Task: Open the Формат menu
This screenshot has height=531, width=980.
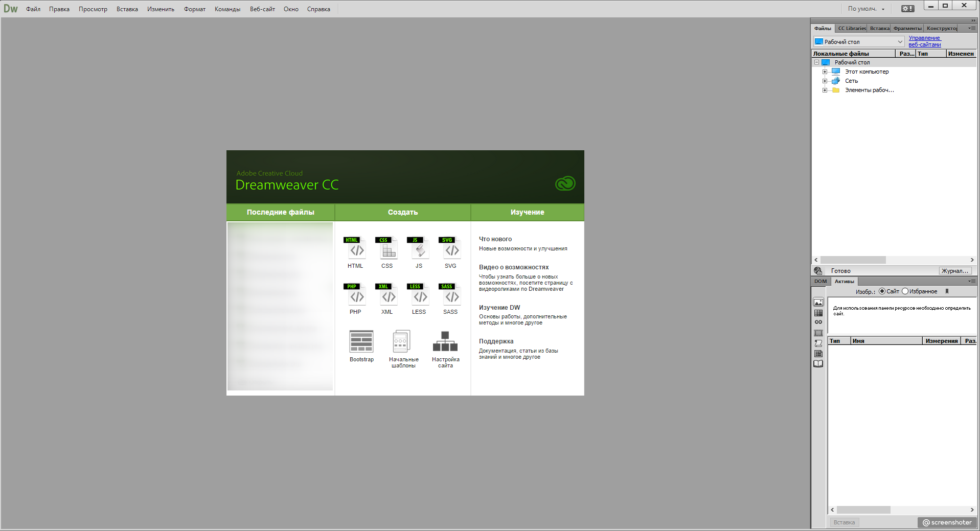Action: [195, 9]
